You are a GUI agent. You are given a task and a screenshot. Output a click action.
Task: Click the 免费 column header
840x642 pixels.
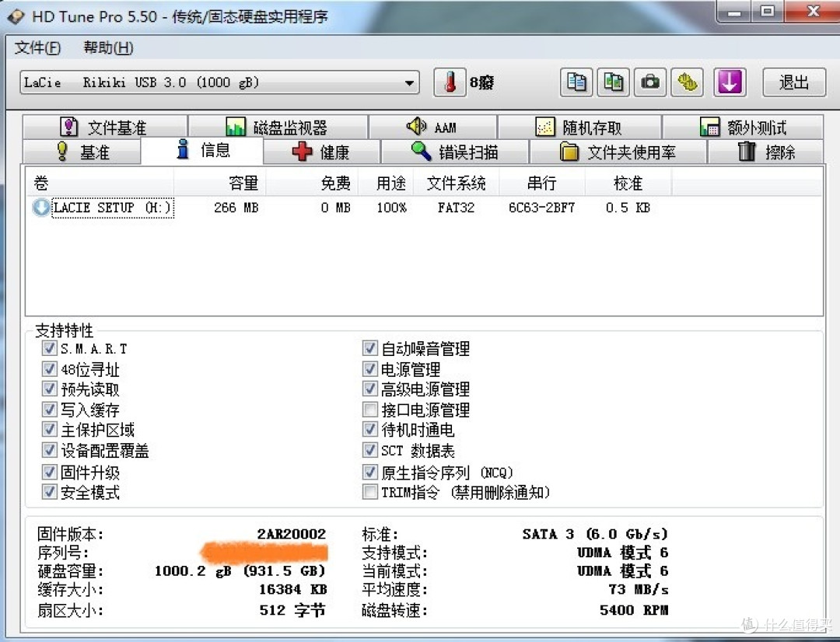pos(312,183)
